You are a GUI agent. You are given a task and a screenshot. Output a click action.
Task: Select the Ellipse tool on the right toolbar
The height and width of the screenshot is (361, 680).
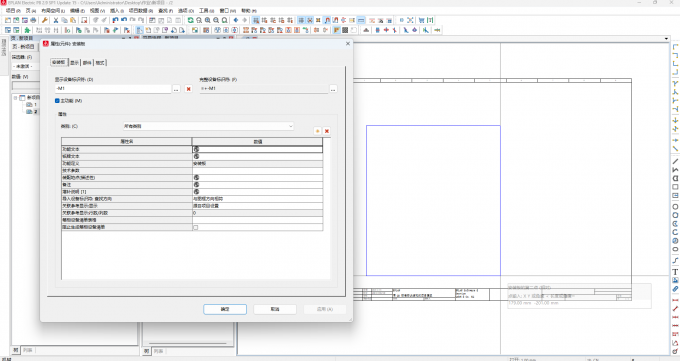[x=675, y=249]
